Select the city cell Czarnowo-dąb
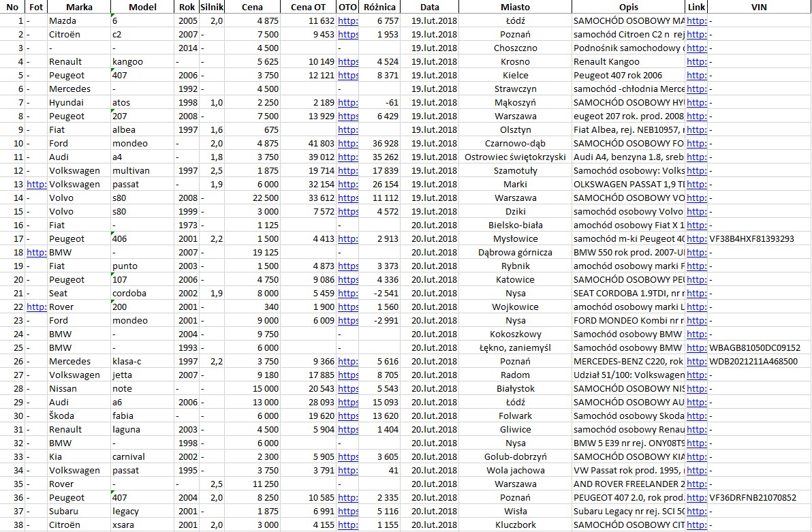This screenshot has width=812, height=532. click(x=515, y=144)
